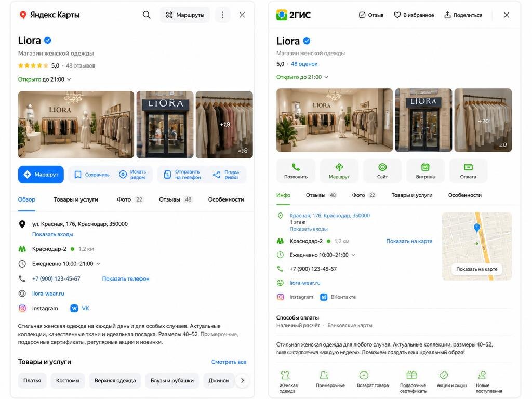The height and width of the screenshot is (399, 532).
Task: Select Верхняя одежда chip in Yandex Maps
Action: (x=115, y=381)
